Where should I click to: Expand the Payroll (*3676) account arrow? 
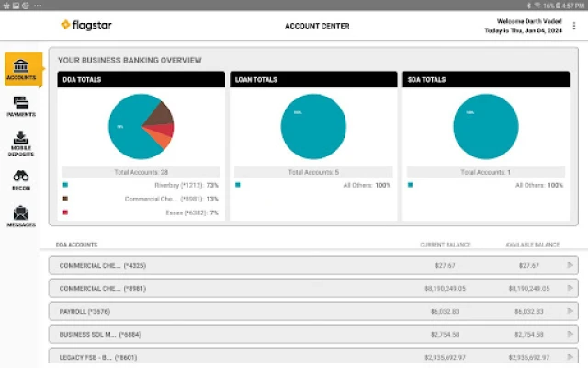pyautogui.click(x=570, y=311)
